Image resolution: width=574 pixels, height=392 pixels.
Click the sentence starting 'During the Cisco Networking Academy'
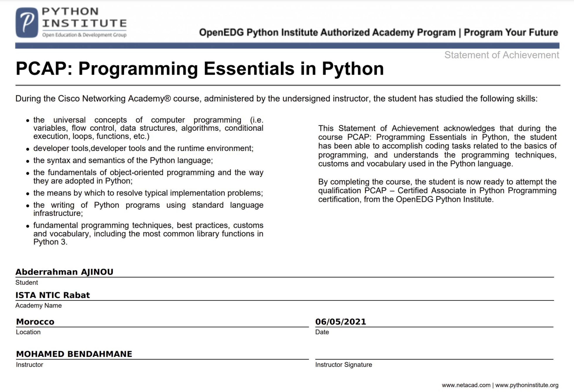click(276, 98)
